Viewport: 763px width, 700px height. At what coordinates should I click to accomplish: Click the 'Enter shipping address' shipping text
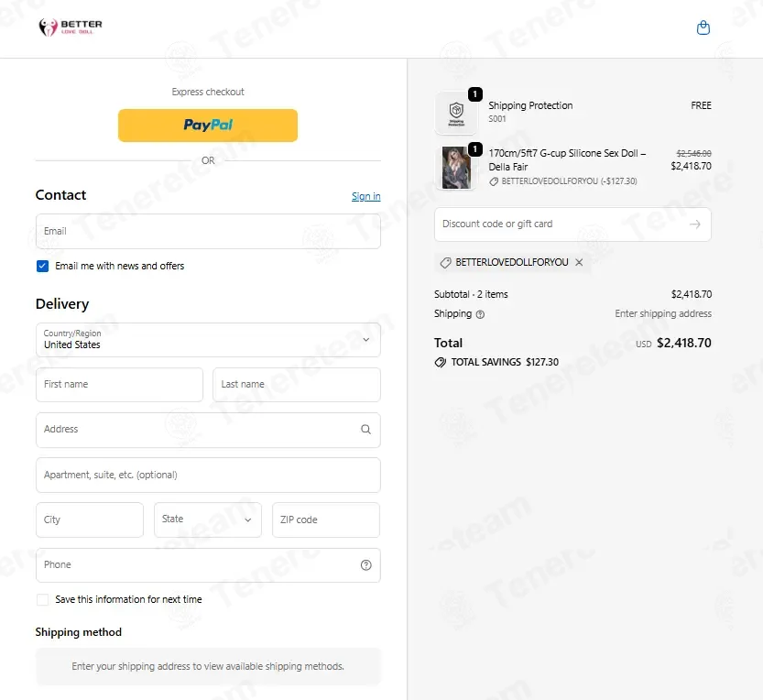click(663, 313)
